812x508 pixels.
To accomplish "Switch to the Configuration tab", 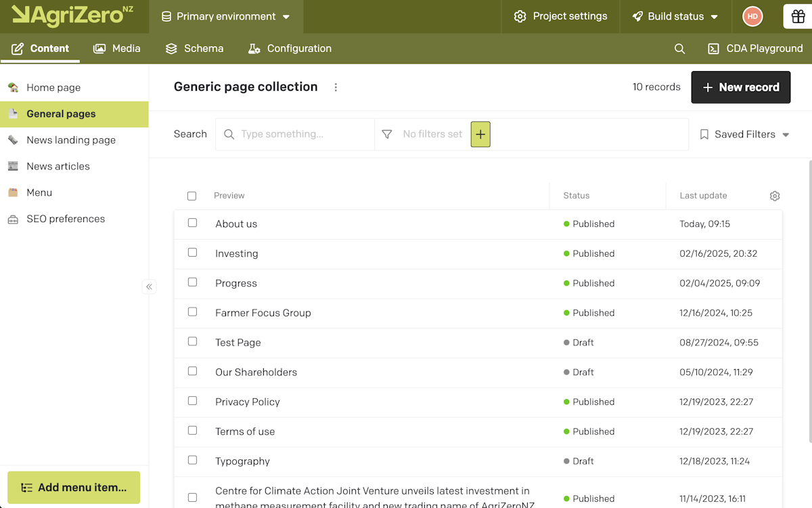I will (x=290, y=49).
